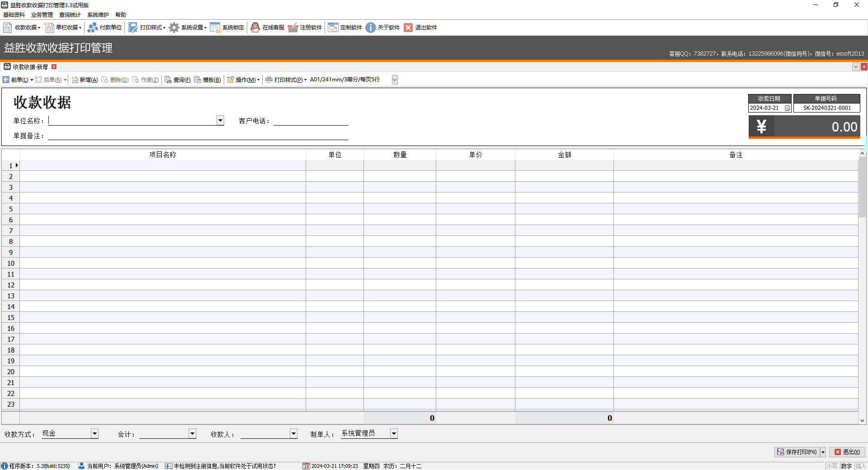Open the 帮助 menu
Screen dimensions: 868x470
point(121,15)
